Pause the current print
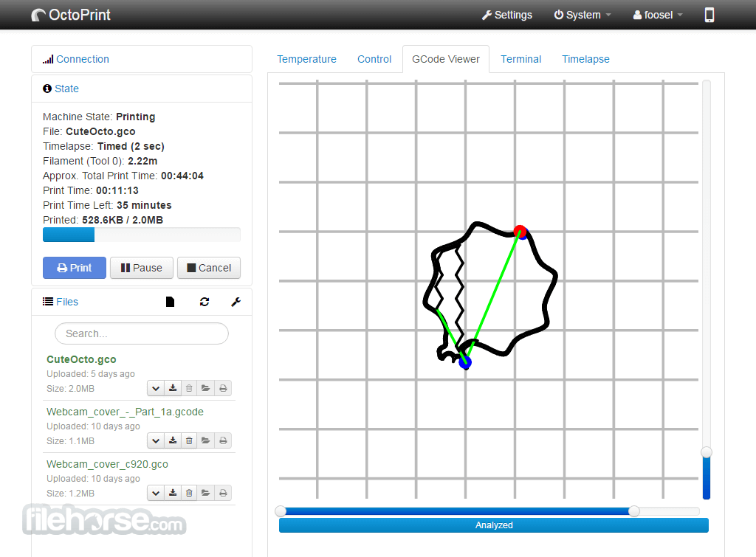Image resolution: width=756 pixels, height=557 pixels. click(x=141, y=268)
